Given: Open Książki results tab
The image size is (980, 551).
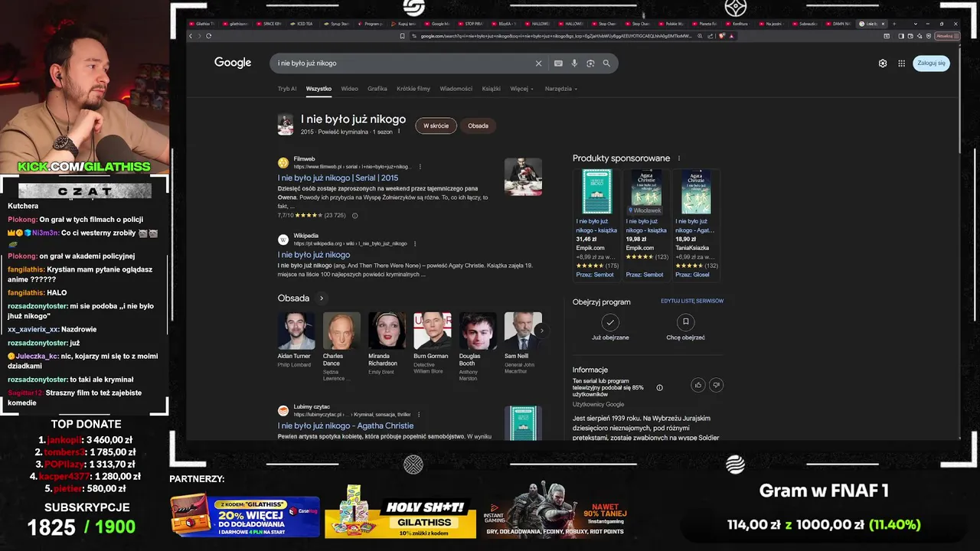Looking at the screenshot, I should (492, 89).
